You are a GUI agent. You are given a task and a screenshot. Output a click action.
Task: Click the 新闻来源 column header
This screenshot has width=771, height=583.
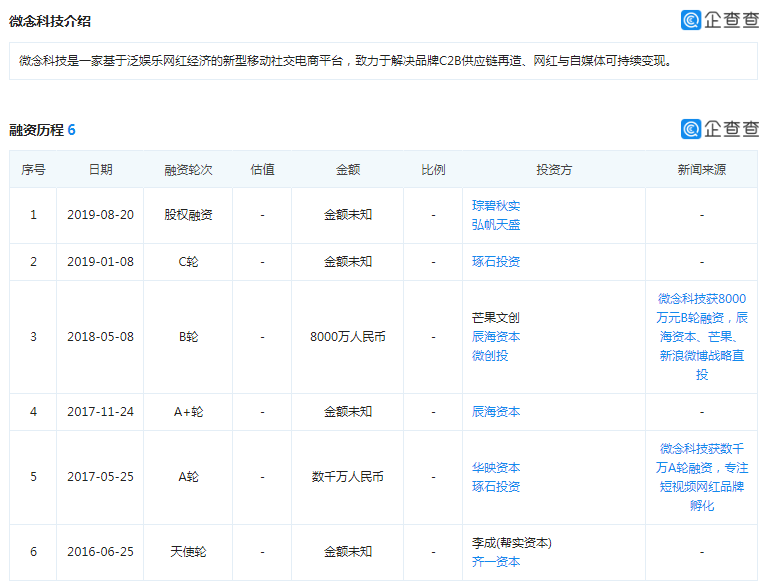[x=702, y=170]
